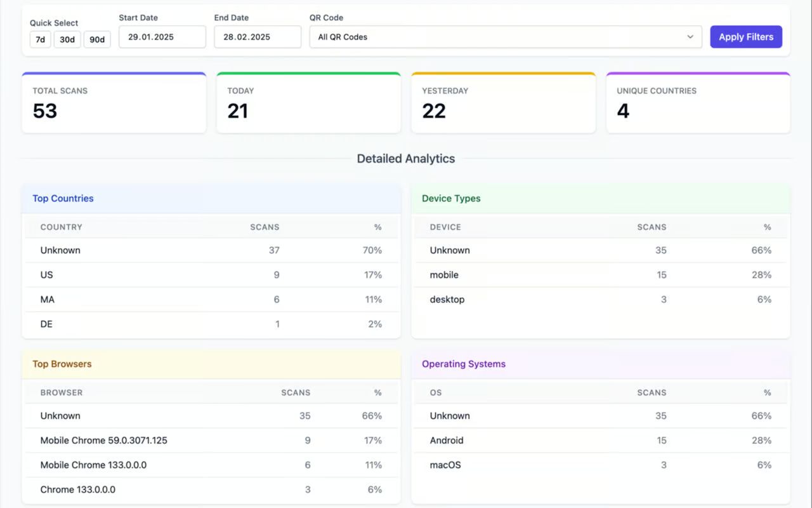Choose the 90d quick select option

point(97,39)
